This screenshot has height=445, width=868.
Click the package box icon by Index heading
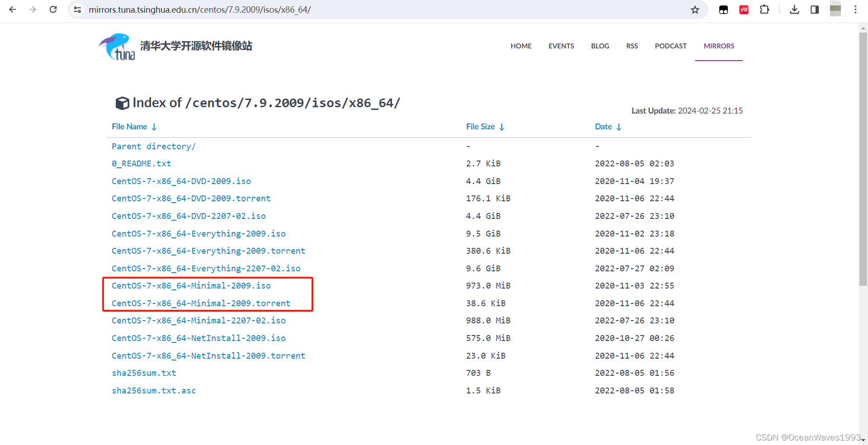point(122,103)
